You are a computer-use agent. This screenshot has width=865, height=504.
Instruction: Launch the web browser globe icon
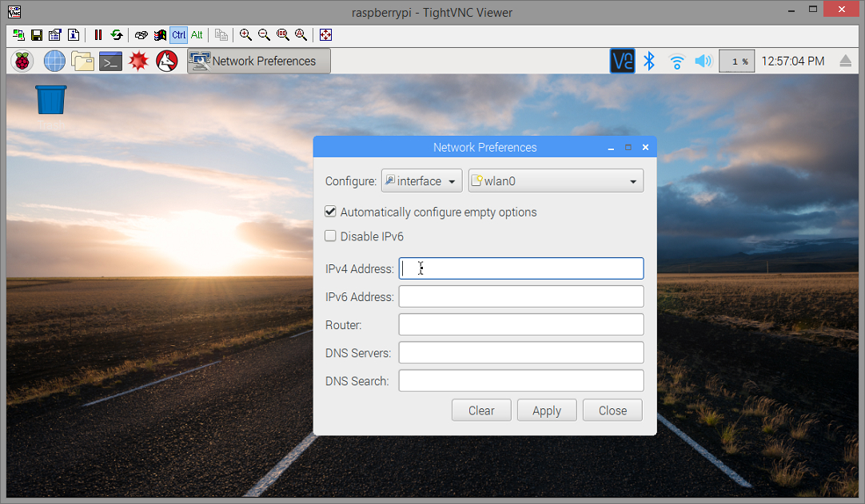tap(54, 61)
